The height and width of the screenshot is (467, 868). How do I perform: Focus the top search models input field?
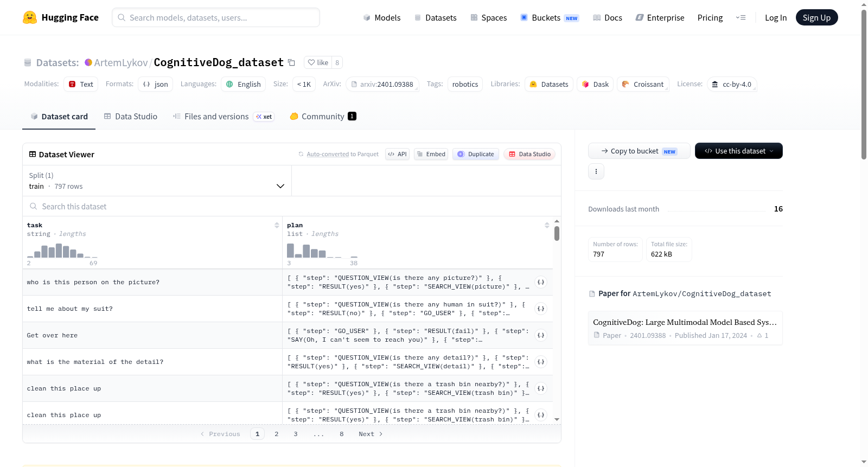coord(216,17)
